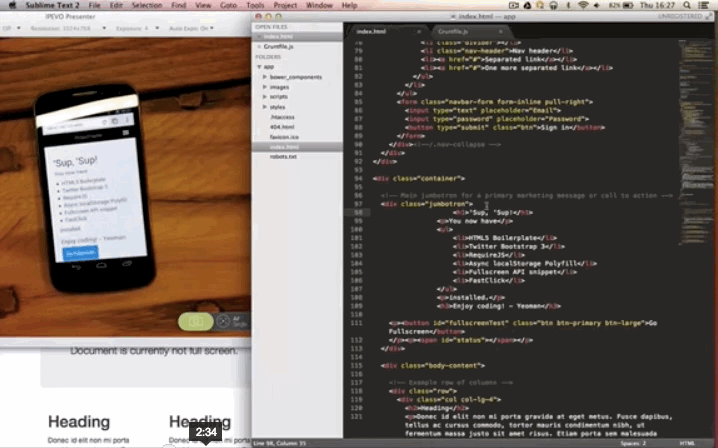Click the 2:34 video time marker
The image size is (718, 448).
(x=206, y=432)
